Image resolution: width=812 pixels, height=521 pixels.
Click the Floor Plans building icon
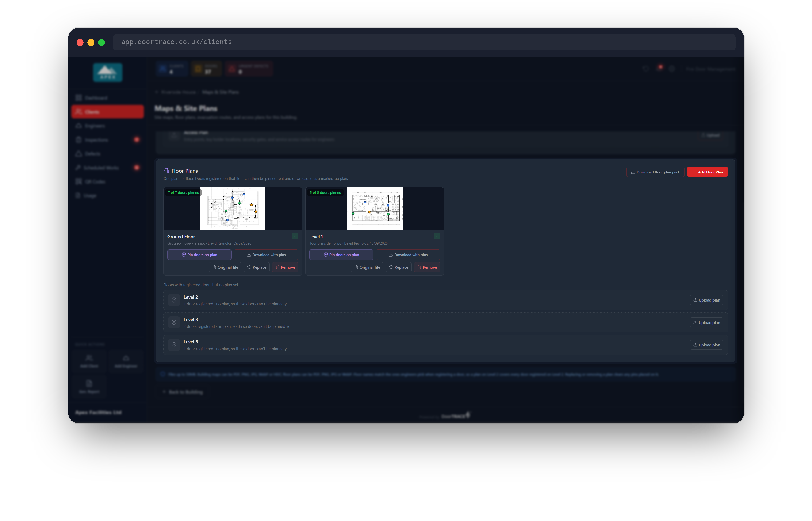(x=166, y=171)
